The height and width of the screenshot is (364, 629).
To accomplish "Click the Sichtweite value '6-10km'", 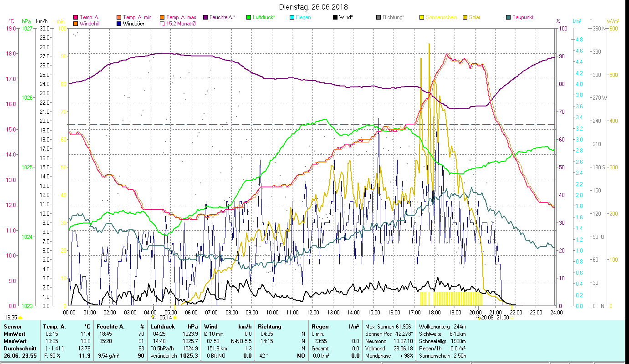I will pyautogui.click(x=458, y=334).
